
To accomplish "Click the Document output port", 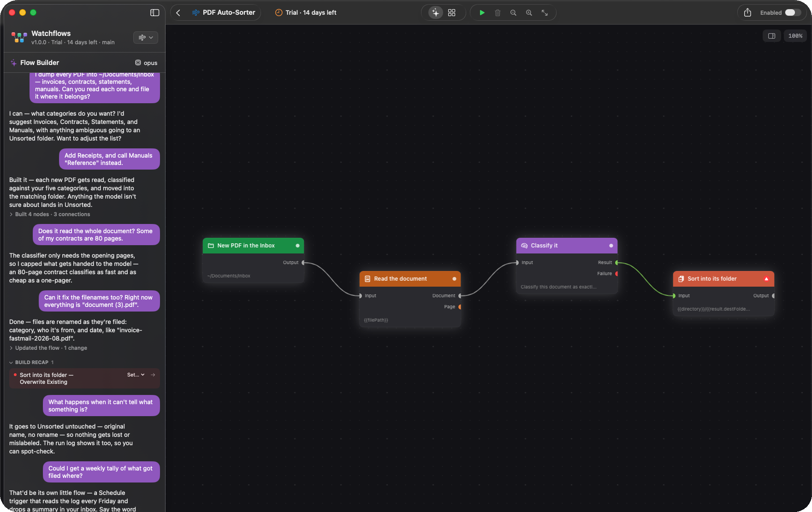I will [x=460, y=296].
